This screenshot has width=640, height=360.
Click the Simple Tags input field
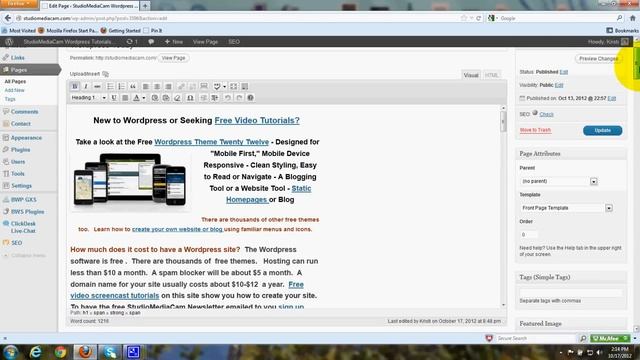(x=571, y=292)
